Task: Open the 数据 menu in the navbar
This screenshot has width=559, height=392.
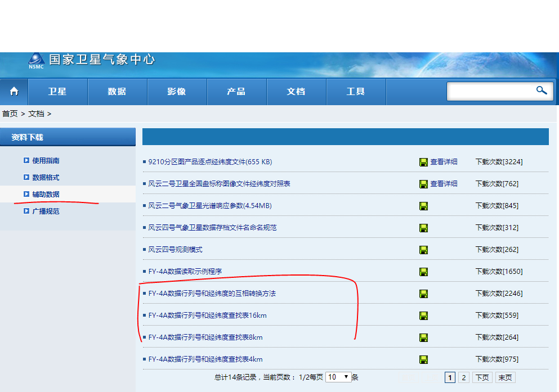Action: (117, 91)
